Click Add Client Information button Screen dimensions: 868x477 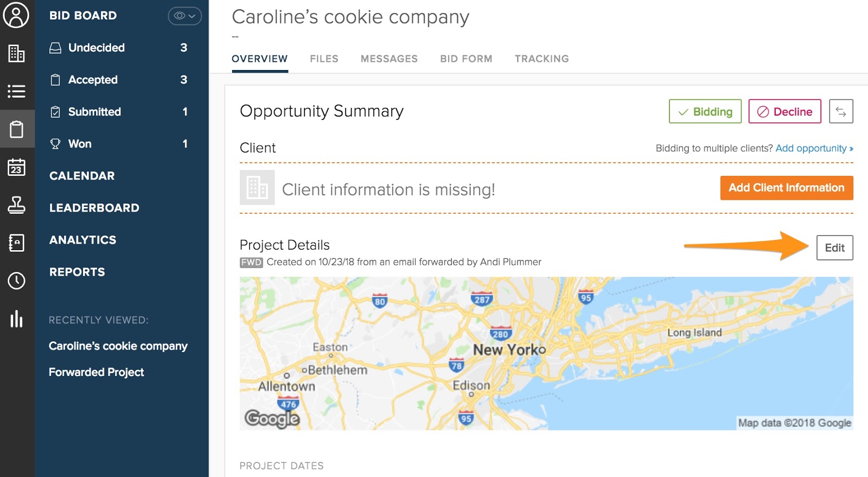786,188
